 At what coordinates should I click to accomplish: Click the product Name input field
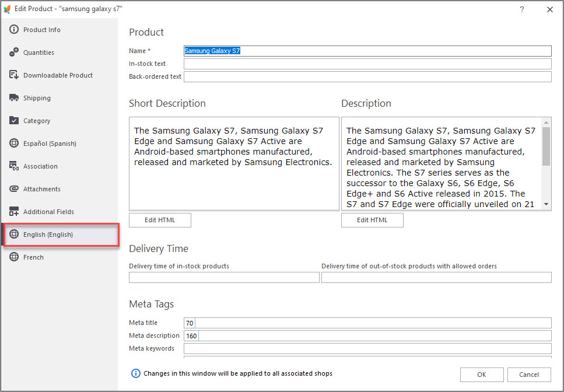click(x=367, y=51)
